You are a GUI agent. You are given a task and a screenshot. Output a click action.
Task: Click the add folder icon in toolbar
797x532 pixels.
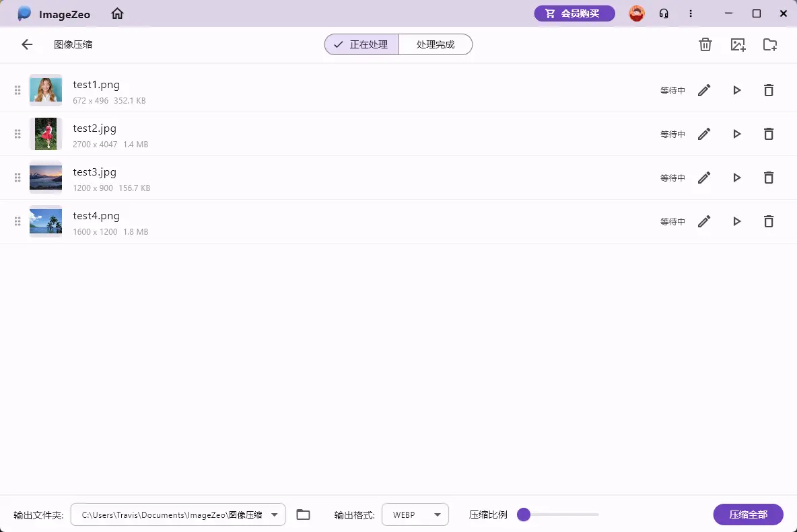(769, 44)
